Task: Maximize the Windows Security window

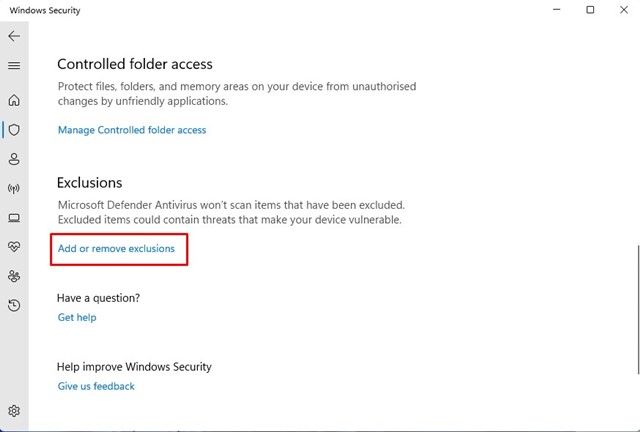Action: coord(590,10)
